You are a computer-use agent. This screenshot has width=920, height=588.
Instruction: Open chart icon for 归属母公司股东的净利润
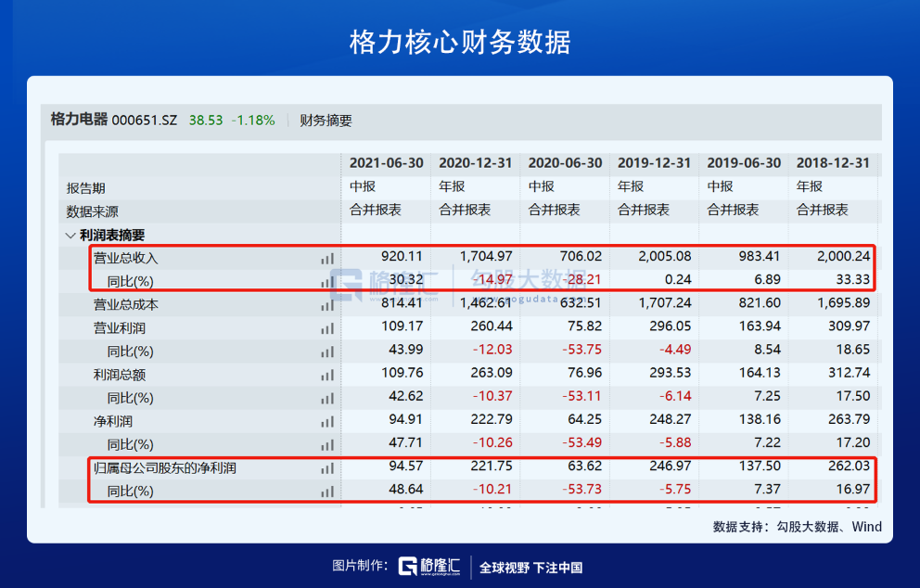click(x=327, y=468)
